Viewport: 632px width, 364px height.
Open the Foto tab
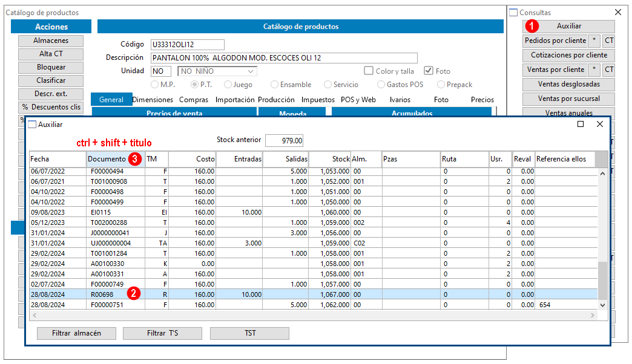[441, 99]
